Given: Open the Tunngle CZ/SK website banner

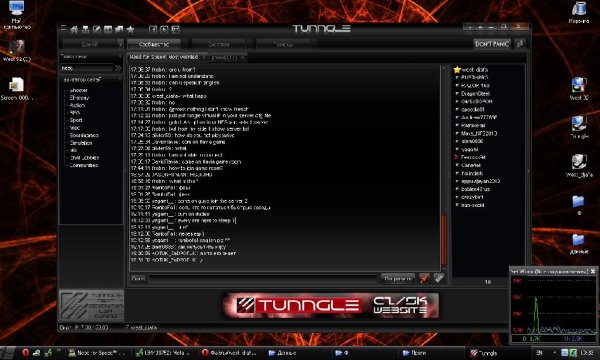Looking at the screenshot, I should (331, 305).
